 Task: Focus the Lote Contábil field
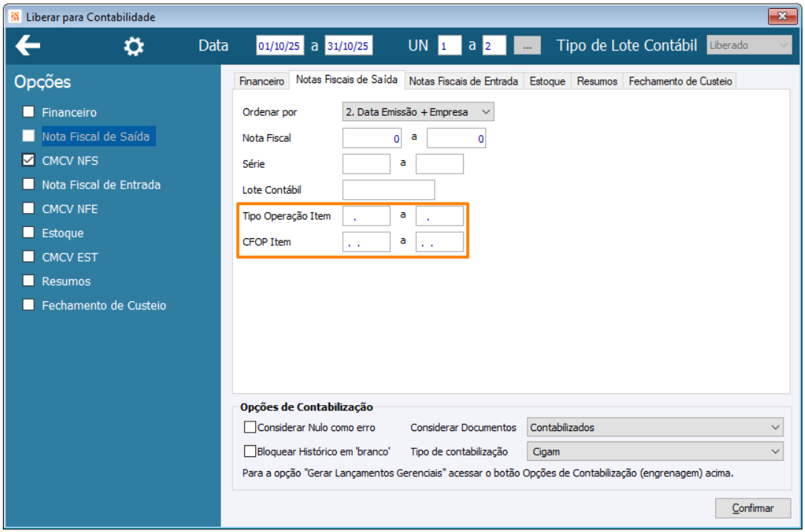(389, 189)
